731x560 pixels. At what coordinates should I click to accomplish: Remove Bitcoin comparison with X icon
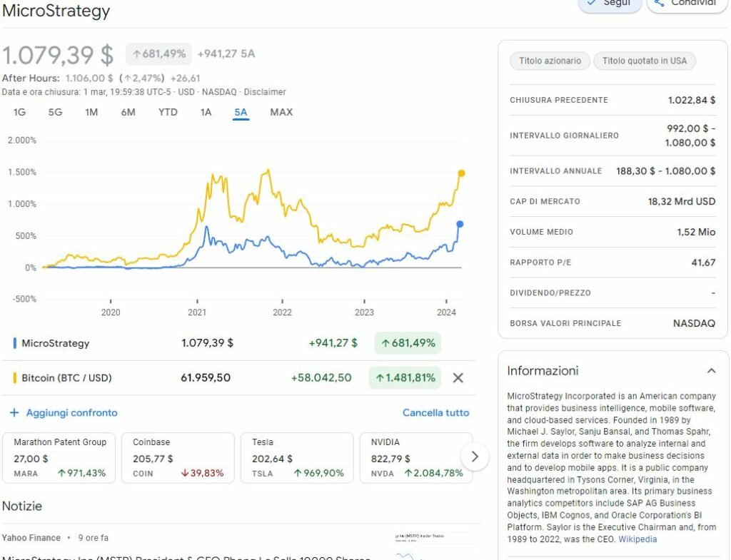458,378
